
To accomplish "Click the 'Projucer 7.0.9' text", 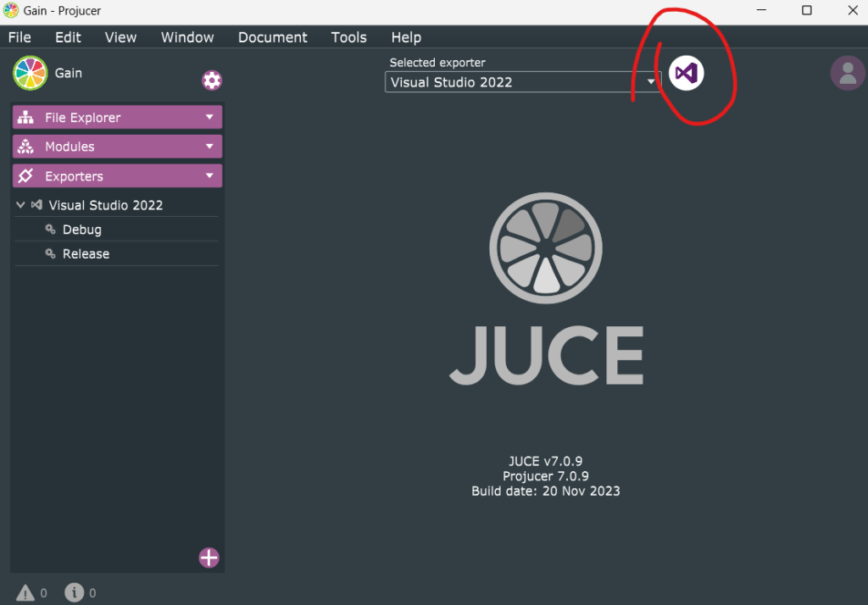I will [x=545, y=476].
